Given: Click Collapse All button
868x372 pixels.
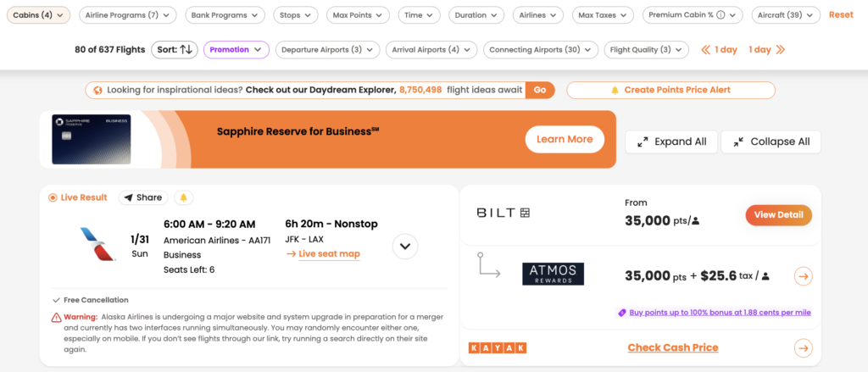Looking at the screenshot, I should tap(771, 142).
